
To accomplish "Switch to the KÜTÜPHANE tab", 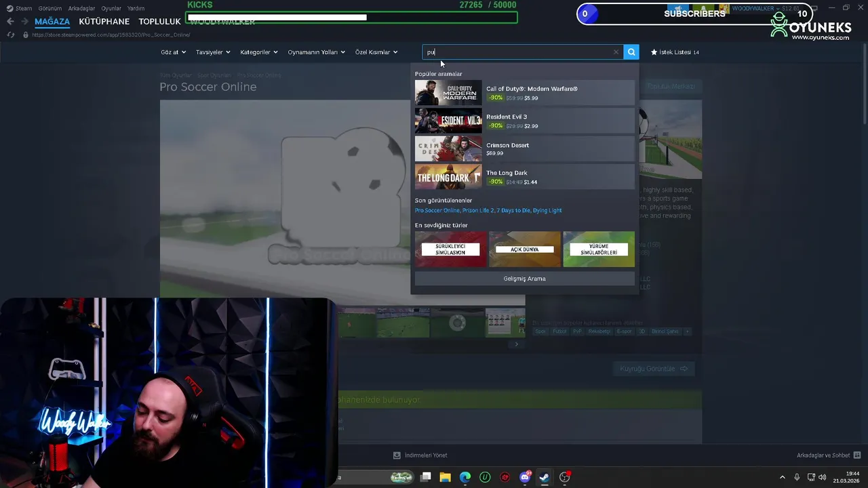I will point(104,22).
